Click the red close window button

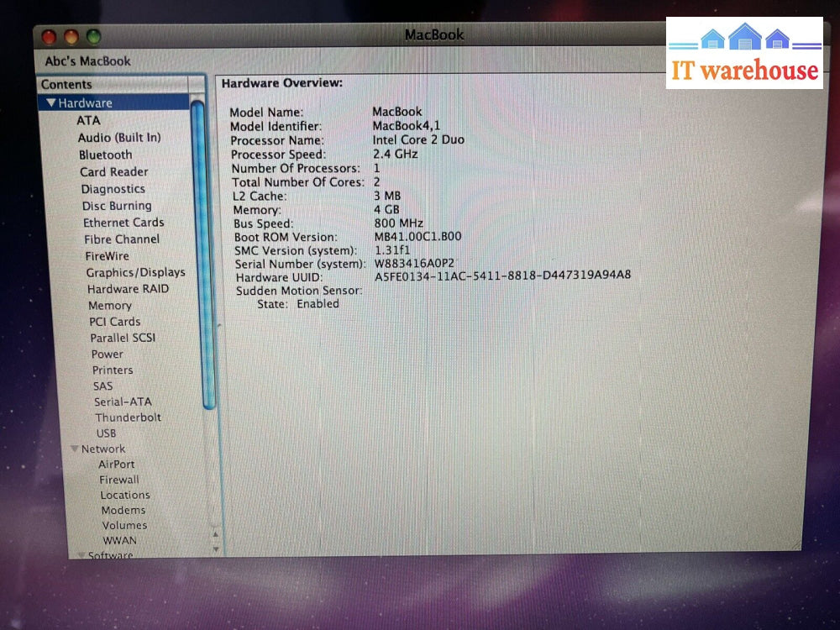(x=49, y=36)
